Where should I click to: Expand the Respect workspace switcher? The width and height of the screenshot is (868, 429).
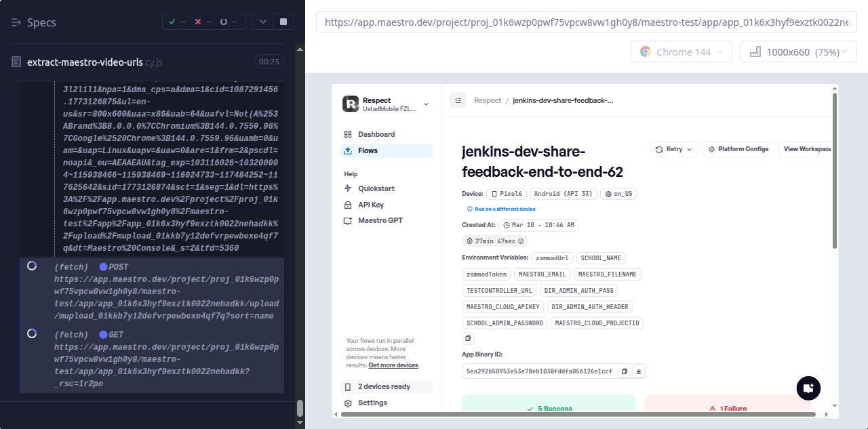coord(426,104)
